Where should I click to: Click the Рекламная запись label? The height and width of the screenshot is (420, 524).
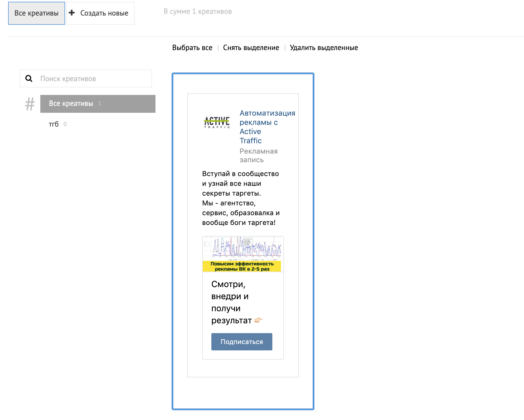point(258,155)
